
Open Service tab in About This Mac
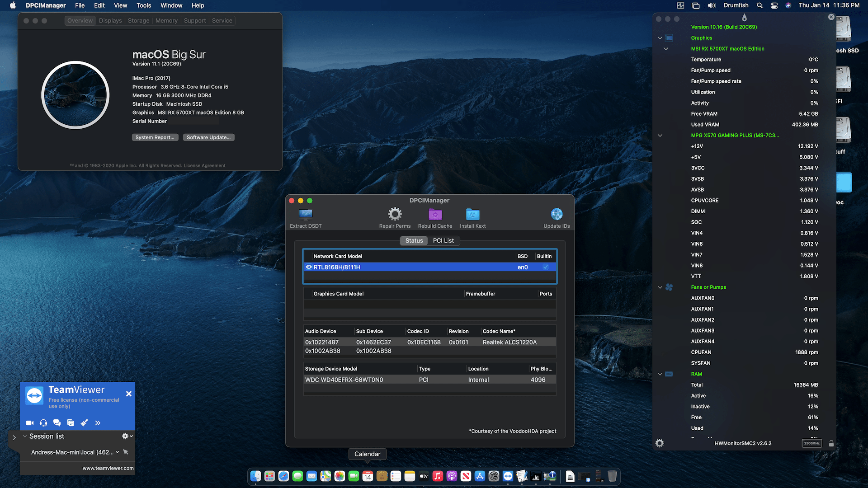222,21
